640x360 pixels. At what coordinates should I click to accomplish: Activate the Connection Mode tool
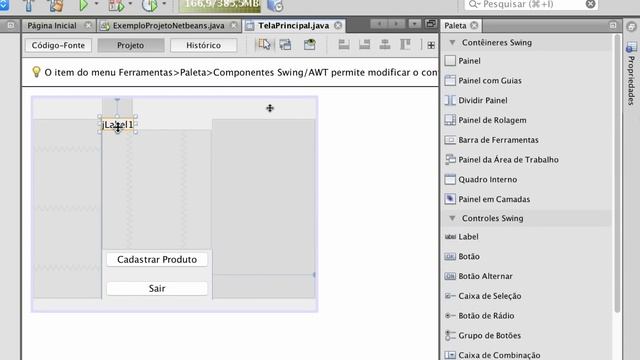pyautogui.click(x=286, y=44)
